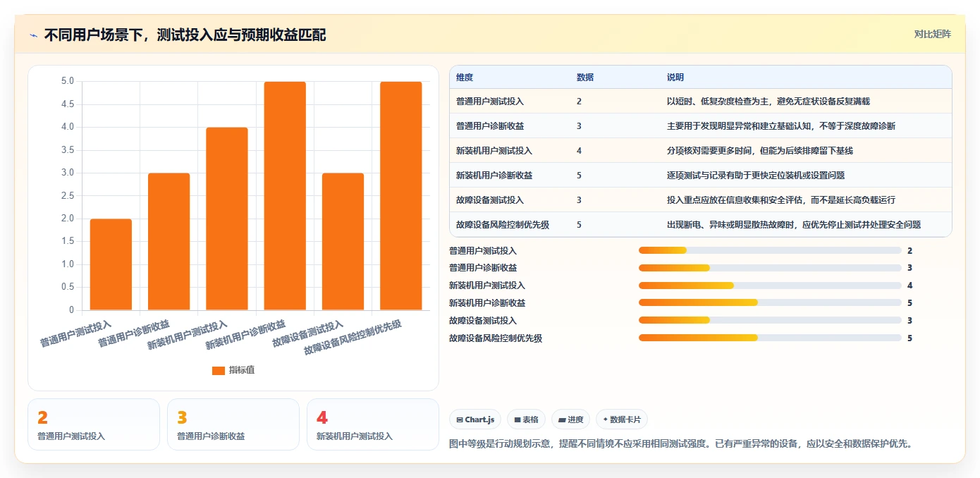Click the 新装机用户测试投入 bar in the chart
The height and width of the screenshot is (478, 980).
[x=227, y=219]
